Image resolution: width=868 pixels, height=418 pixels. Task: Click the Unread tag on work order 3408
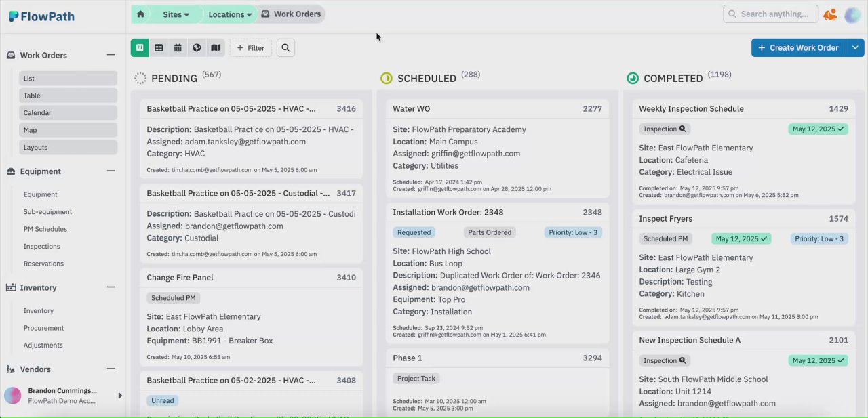point(163,400)
